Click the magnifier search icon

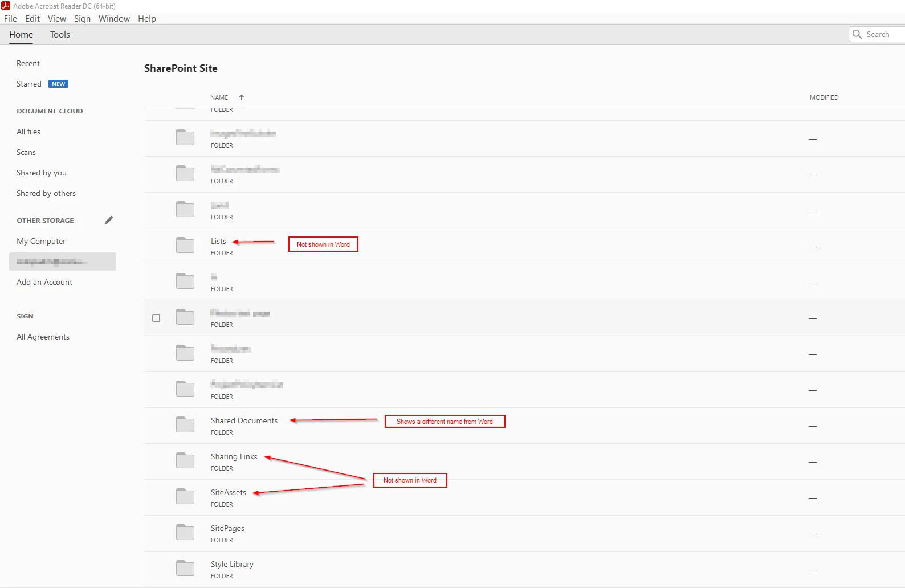[x=857, y=34]
